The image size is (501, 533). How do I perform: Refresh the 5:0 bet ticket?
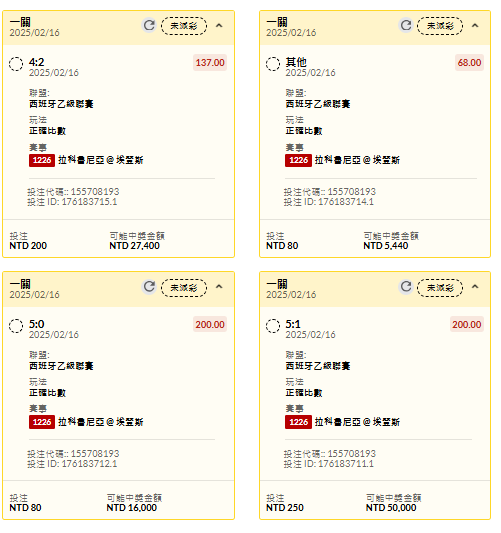149,287
